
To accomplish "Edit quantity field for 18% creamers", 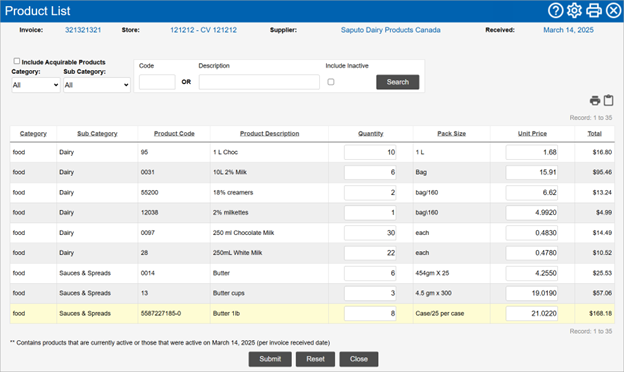I will tap(370, 193).
